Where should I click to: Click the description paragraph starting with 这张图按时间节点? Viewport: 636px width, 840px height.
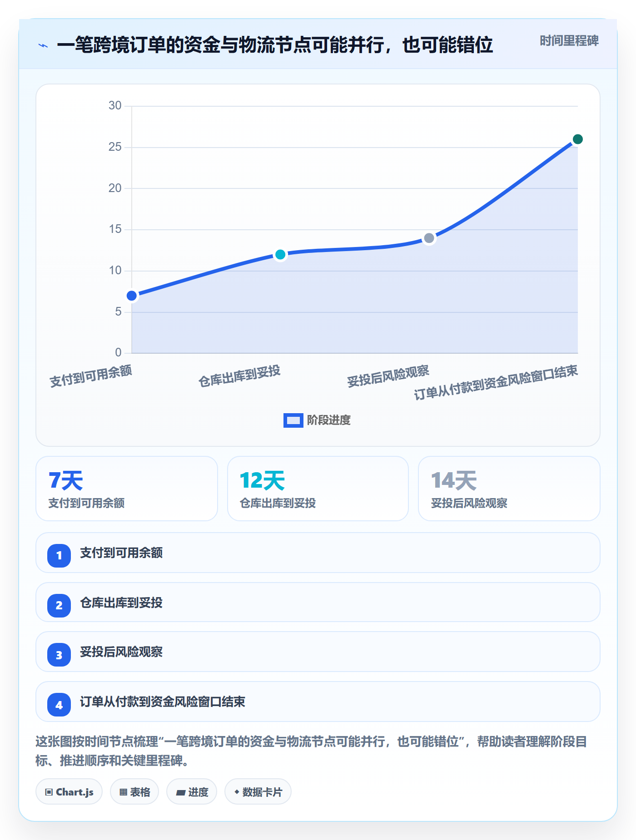point(312,751)
